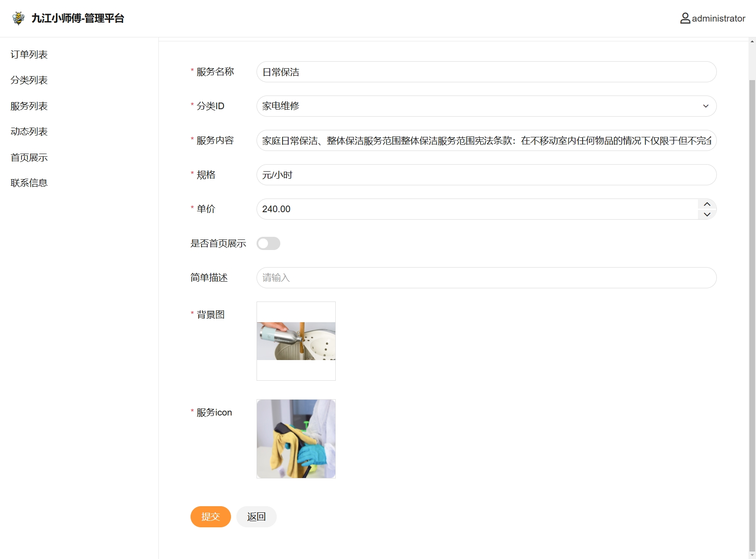Viewport: 756px width, 559px height.
Task: Increase 单价 with the up arrow
Action: pyautogui.click(x=707, y=204)
